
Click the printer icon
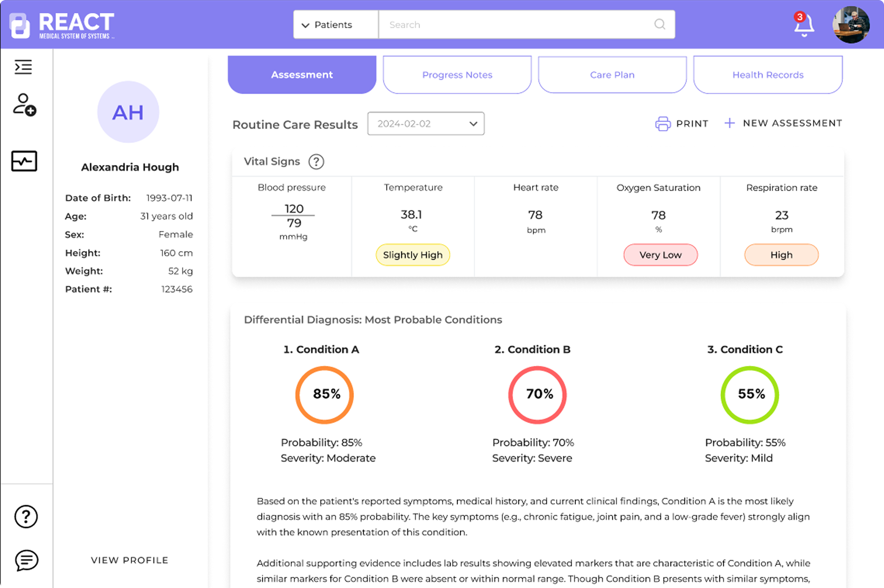(x=663, y=123)
